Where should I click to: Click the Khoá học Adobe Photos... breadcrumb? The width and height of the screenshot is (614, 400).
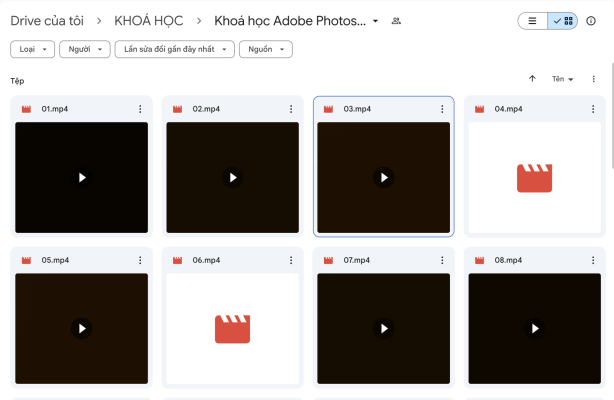pos(290,21)
